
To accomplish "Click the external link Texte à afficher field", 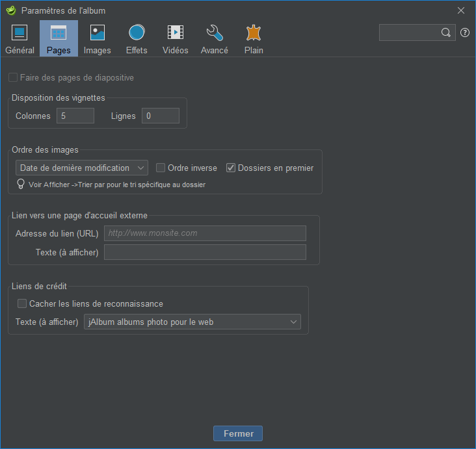I will [205, 252].
